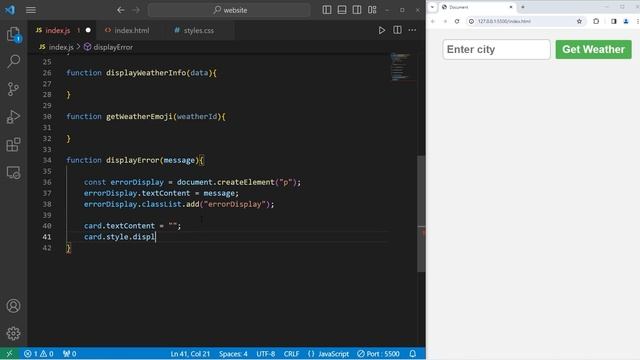This screenshot has width=640, height=360.
Task: Open the Customize Layout icon
Action: click(x=372, y=10)
